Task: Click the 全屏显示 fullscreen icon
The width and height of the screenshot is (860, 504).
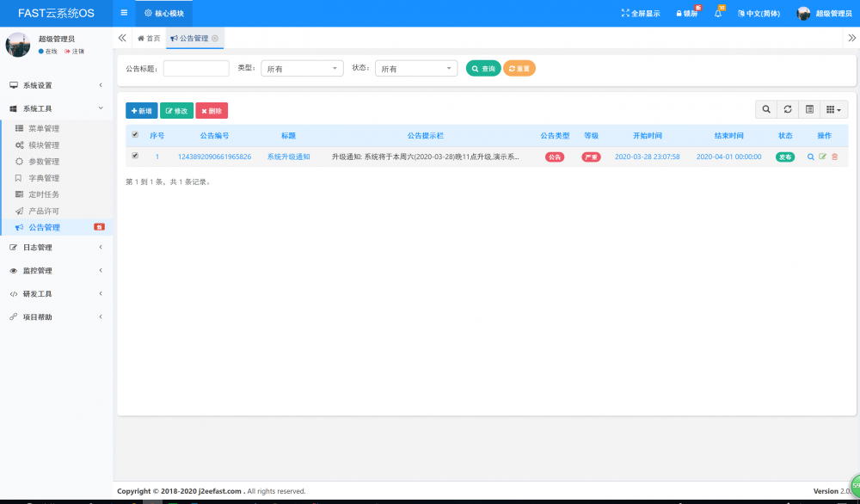Action: (639, 12)
